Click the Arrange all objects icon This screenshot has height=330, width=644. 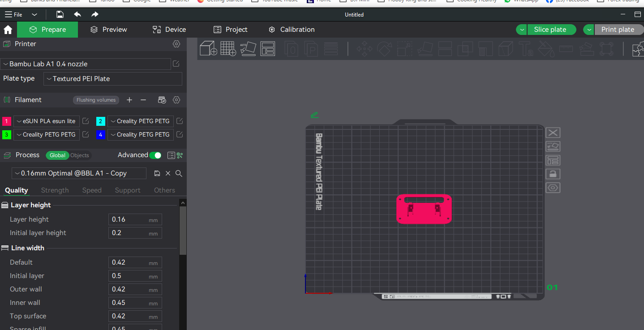tap(268, 48)
